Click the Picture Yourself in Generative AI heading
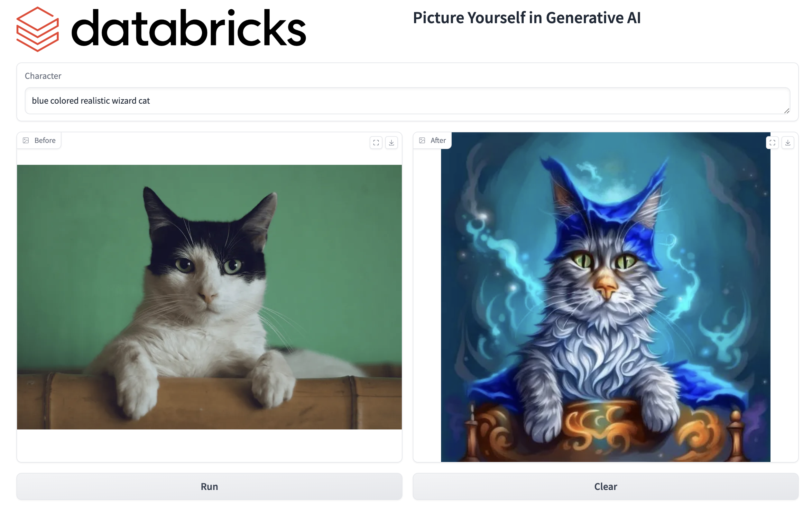The height and width of the screenshot is (508, 812). (527, 18)
